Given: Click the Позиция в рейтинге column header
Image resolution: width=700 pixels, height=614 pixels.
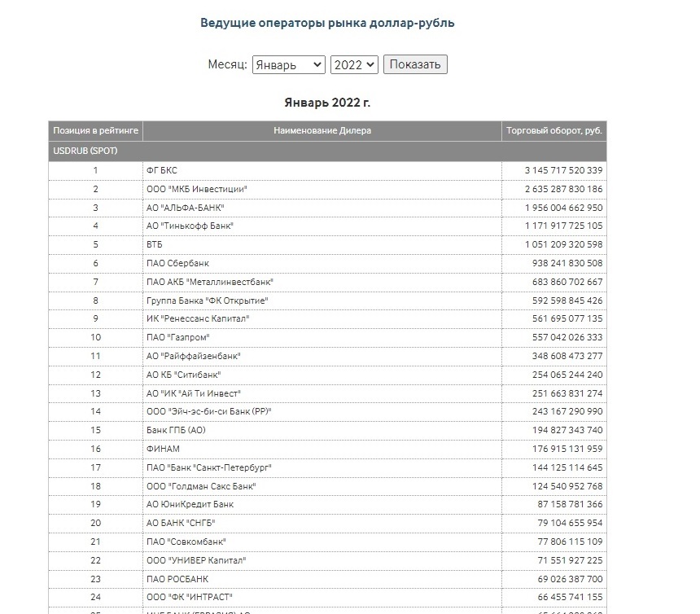Looking at the screenshot, I should pyautogui.click(x=95, y=131).
